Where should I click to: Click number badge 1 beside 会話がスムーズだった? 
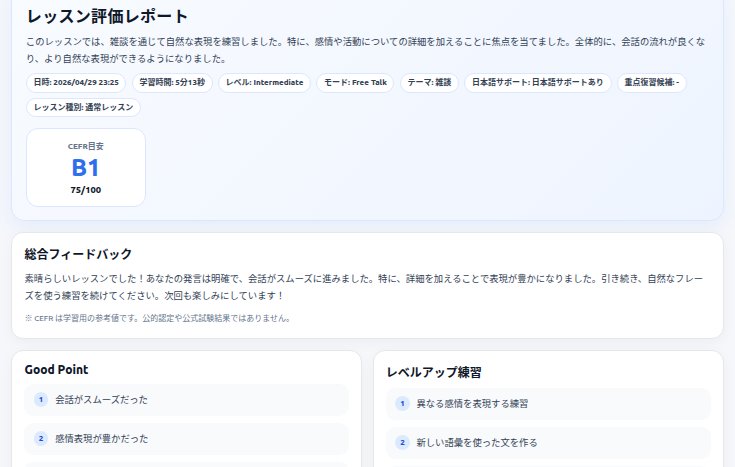pos(41,400)
